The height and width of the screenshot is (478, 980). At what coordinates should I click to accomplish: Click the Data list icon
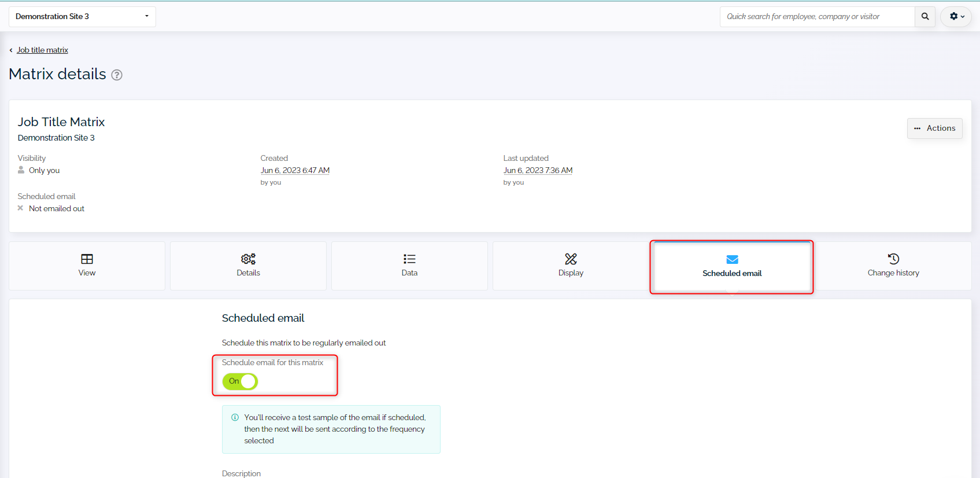409,259
